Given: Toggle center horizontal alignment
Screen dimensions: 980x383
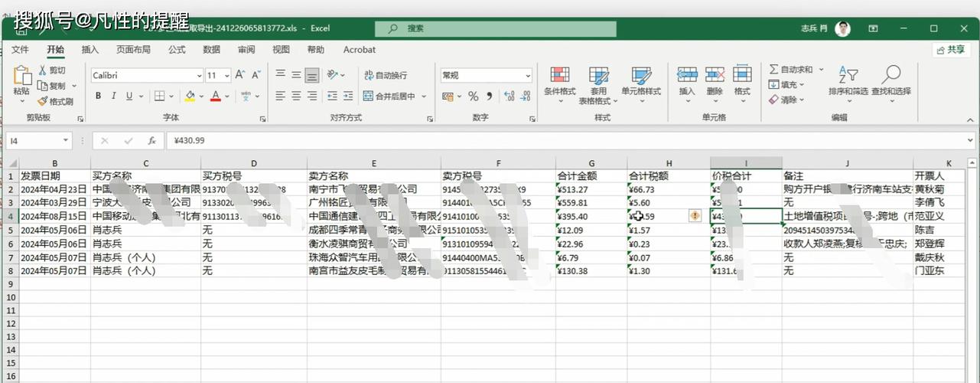Looking at the screenshot, I should pos(295,97).
